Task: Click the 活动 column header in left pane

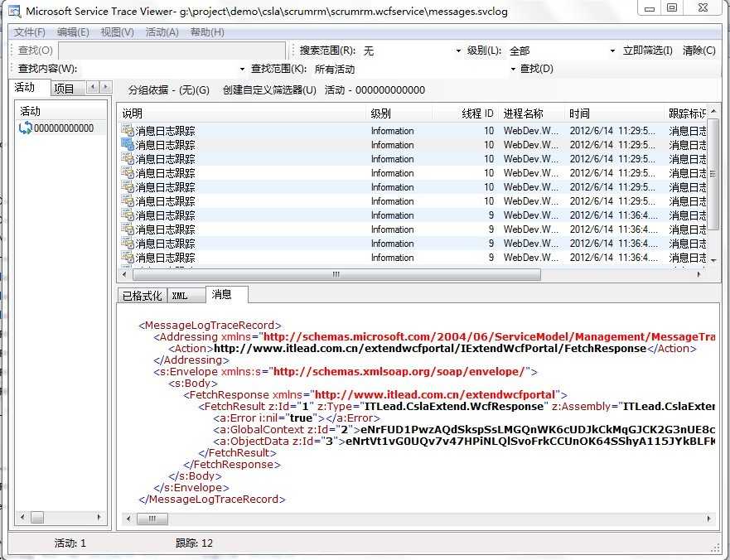Action: (61, 111)
